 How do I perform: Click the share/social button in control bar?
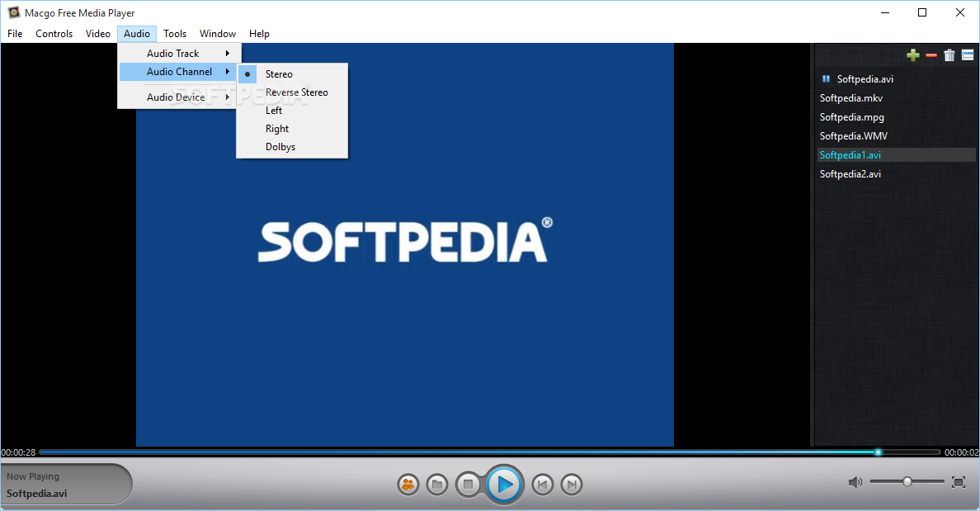tap(408, 484)
